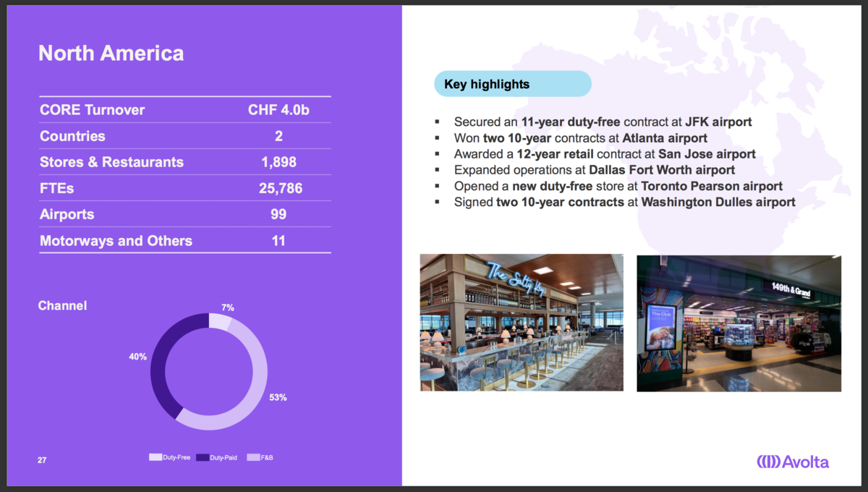This screenshot has height=492, width=868.
Task: Click the slide page number 27
Action: tap(42, 459)
